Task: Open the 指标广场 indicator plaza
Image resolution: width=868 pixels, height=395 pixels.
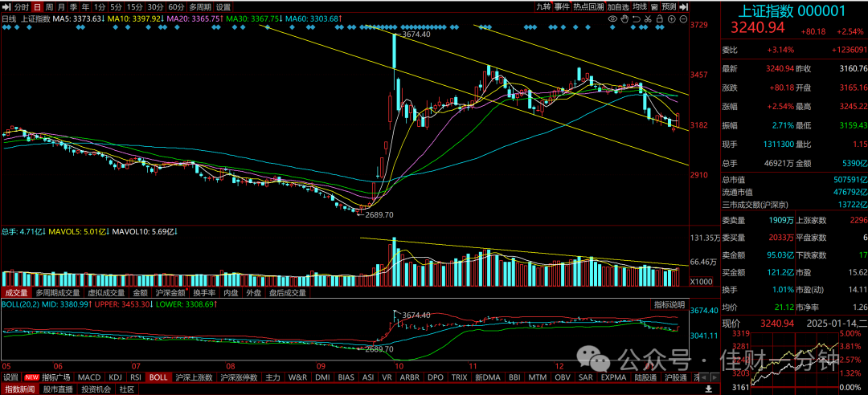Action: click(56, 377)
